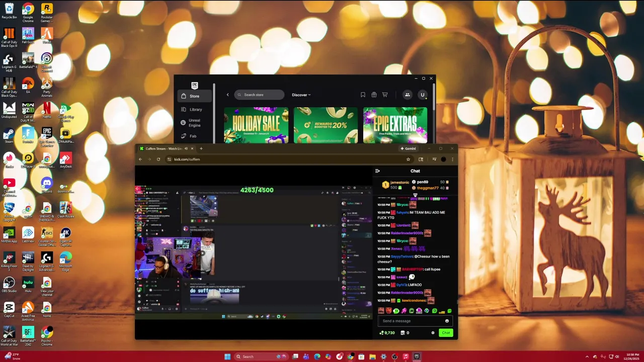Open the Discord desktop shortcut
This screenshot has width=644, height=362.
(47, 186)
